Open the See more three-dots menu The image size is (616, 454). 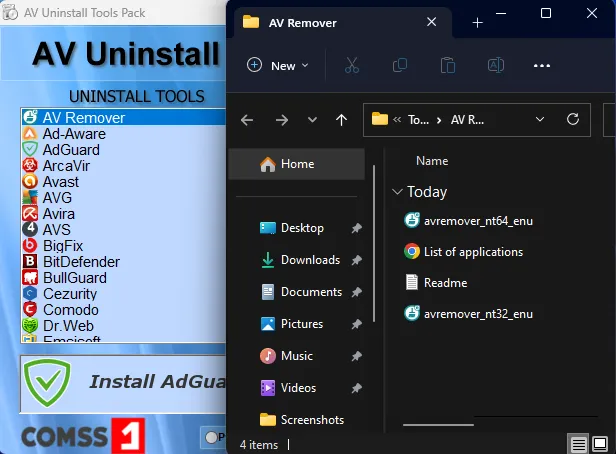pos(542,66)
